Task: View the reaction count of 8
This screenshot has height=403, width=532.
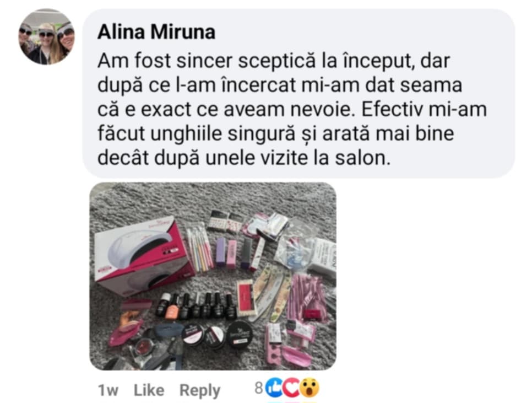Action: [x=258, y=388]
